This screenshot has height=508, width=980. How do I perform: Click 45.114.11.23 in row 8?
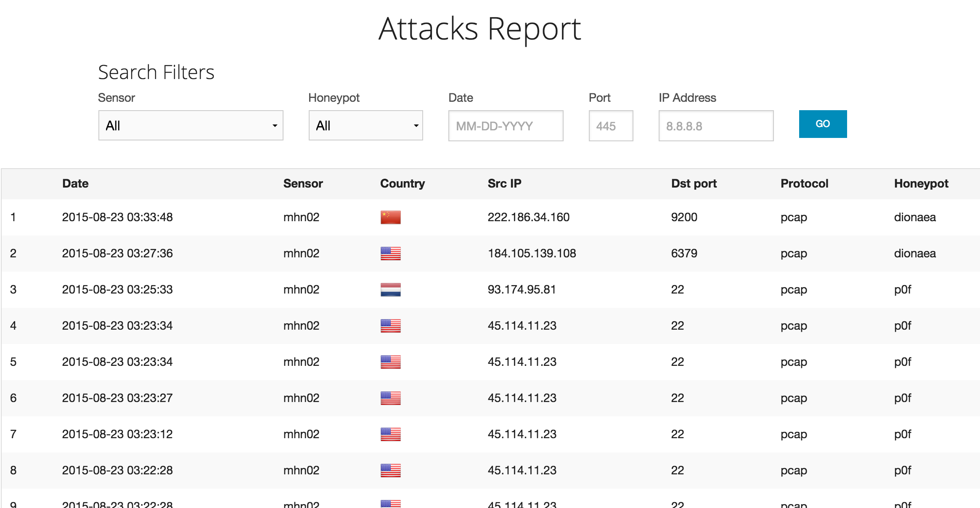tap(522, 470)
